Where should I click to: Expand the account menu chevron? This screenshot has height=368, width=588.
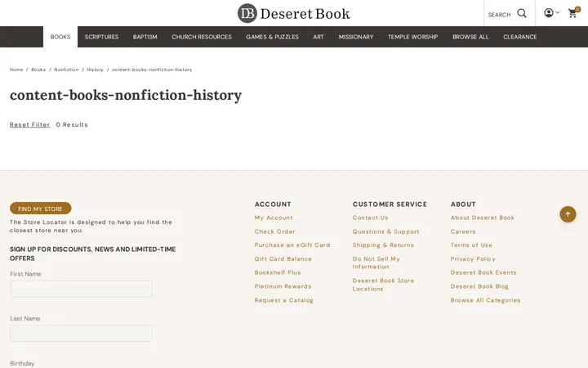pyautogui.click(x=557, y=13)
